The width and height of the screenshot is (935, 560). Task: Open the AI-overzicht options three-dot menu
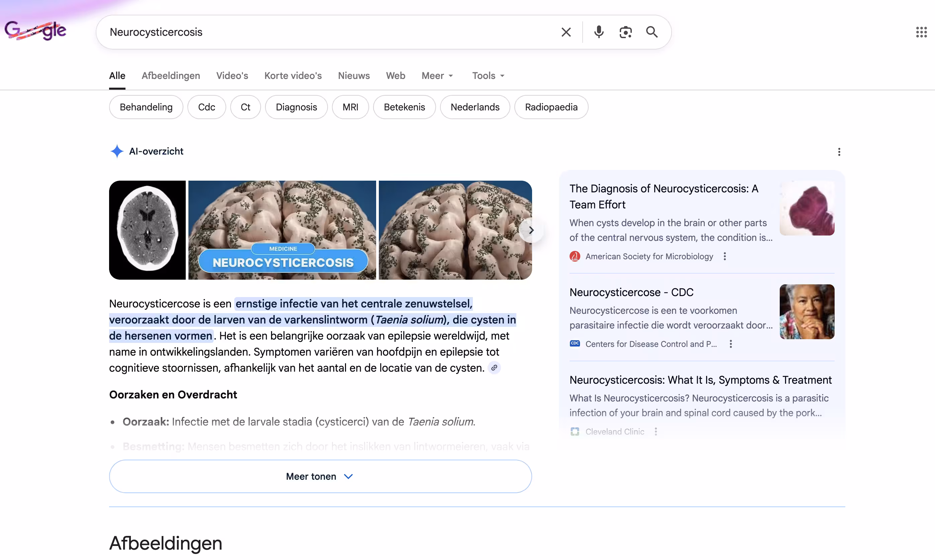click(x=839, y=152)
